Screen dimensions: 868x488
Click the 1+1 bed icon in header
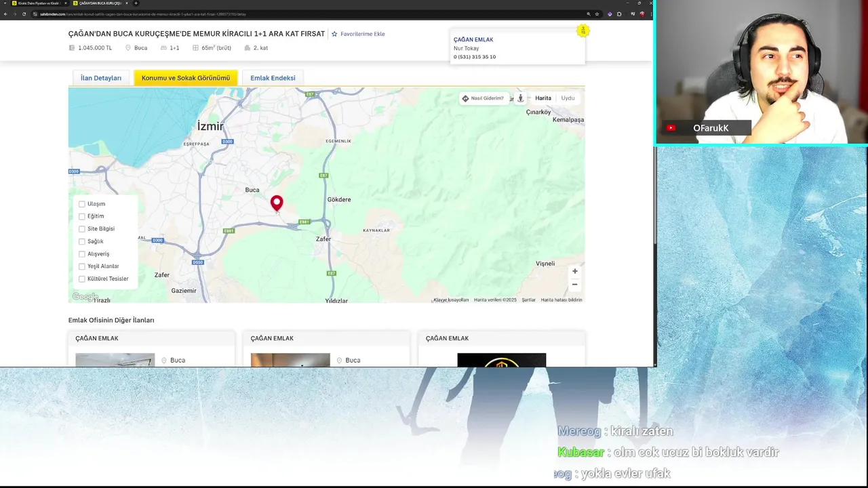163,48
